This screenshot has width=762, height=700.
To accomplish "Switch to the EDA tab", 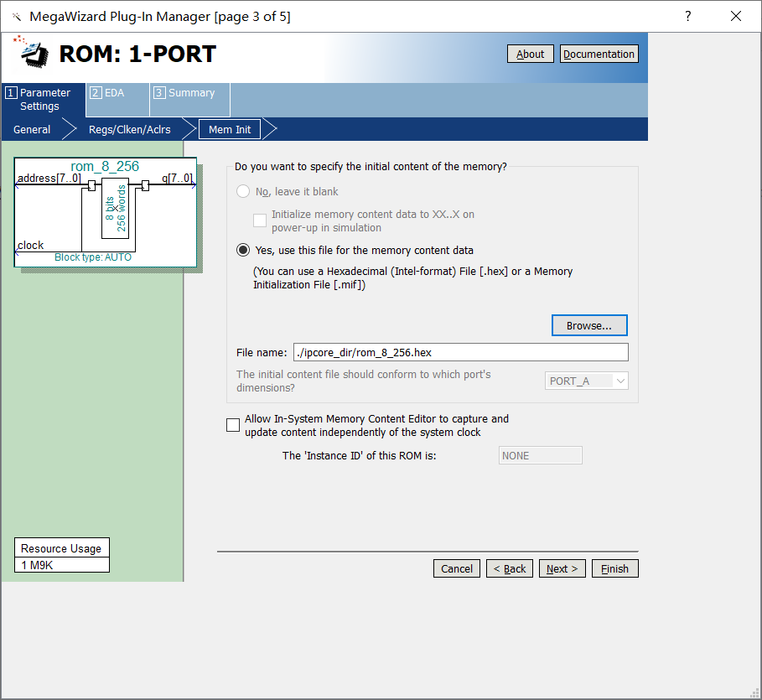I will pos(117,100).
